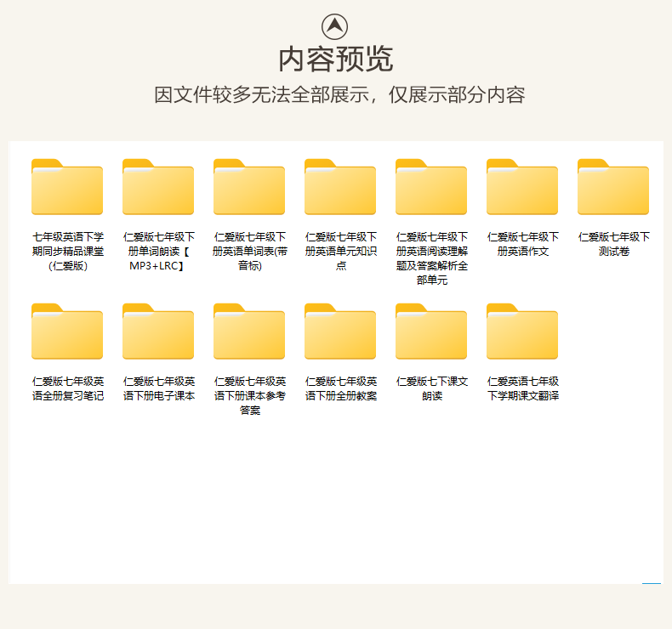Select the label 七年级英语下学期同步精品课堂(仁爱版)

tap(68, 252)
